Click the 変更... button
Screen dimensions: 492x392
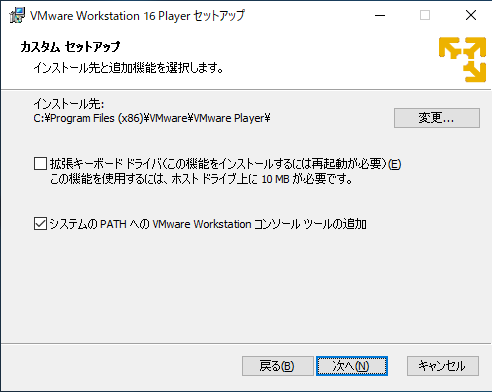tap(437, 118)
